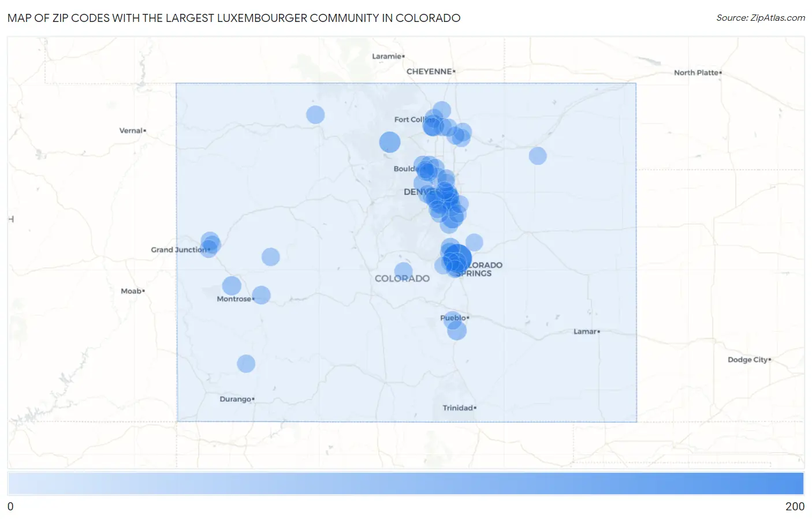Select the lone bubble northeast of Colorado Springs
This screenshot has height=519, width=812.
point(474,242)
